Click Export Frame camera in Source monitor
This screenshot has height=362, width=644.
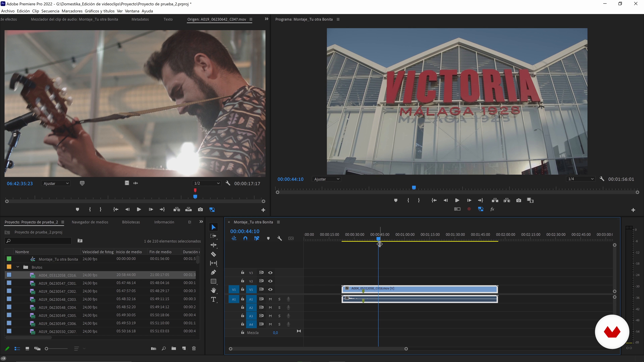point(200,210)
